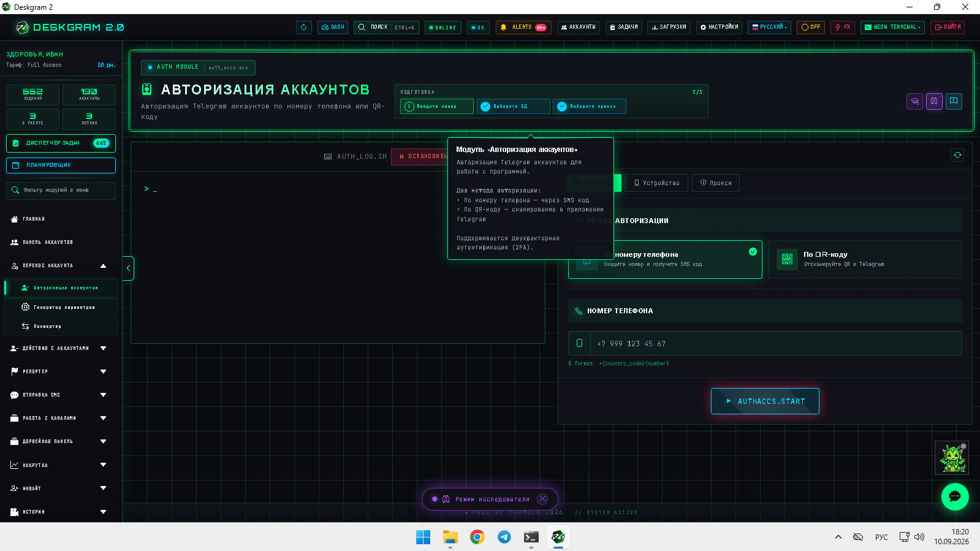Click the Выберите прокси step
This screenshot has height=551, width=980.
click(x=589, y=107)
